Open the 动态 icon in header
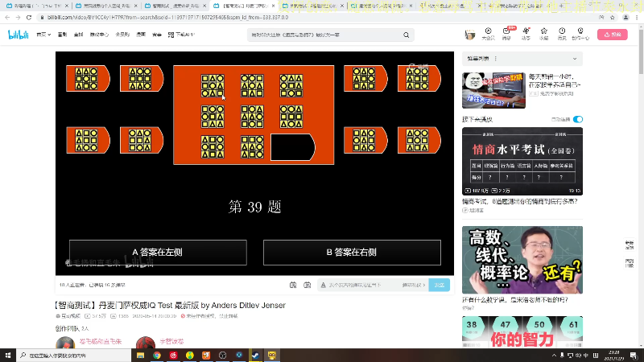This screenshot has height=362, width=644. coord(526,34)
